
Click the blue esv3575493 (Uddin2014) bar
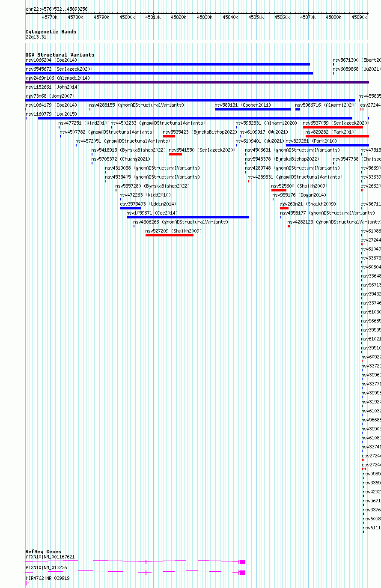pos(131,208)
